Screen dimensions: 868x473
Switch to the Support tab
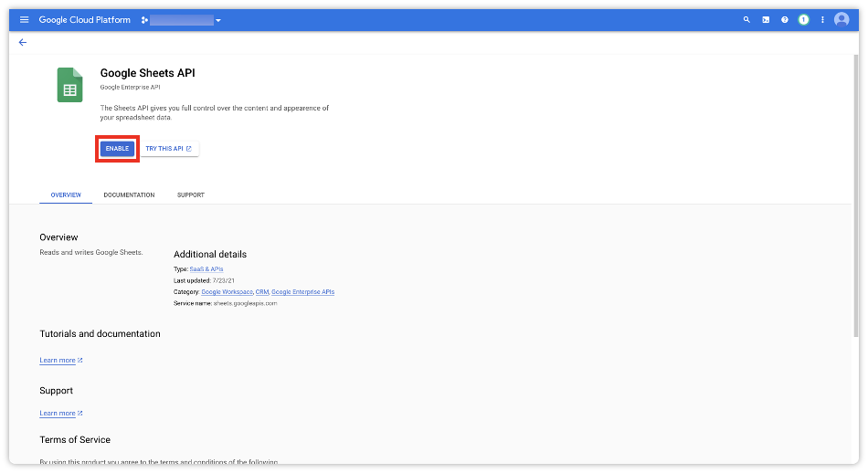[x=190, y=194]
